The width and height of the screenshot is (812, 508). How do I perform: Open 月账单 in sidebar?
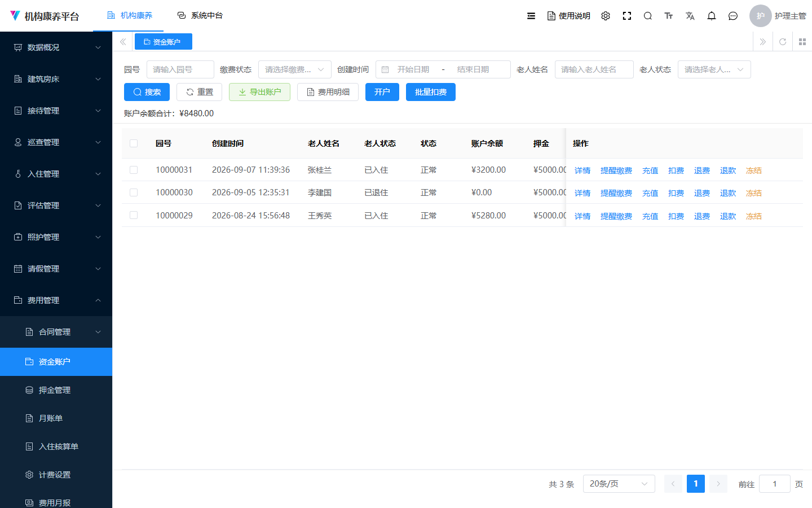[x=56, y=418]
